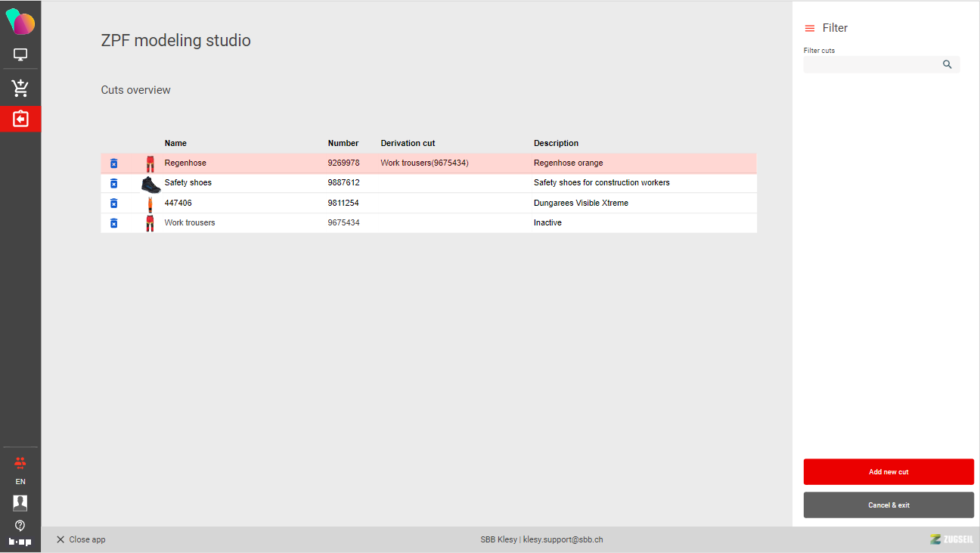Click Close app in the footer
The image size is (980, 553).
pos(81,539)
